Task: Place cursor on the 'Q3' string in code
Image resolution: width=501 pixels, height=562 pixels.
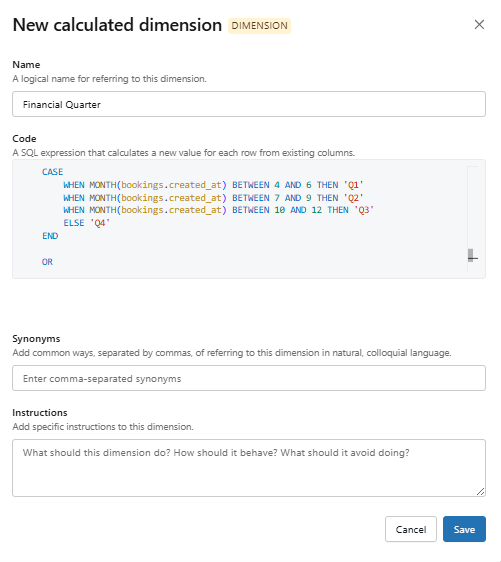Action: click(x=364, y=210)
